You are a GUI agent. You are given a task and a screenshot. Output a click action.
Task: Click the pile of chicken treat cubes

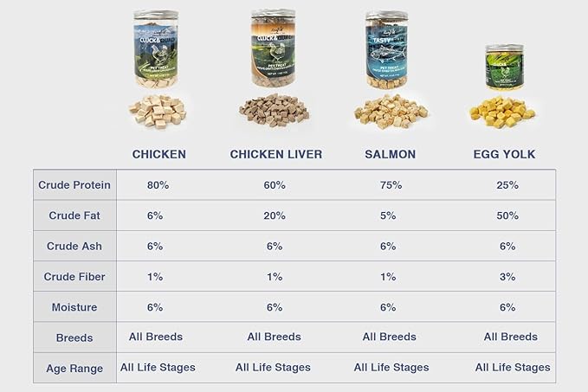click(x=158, y=111)
